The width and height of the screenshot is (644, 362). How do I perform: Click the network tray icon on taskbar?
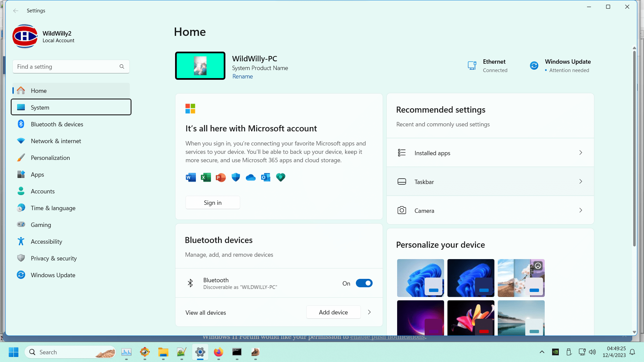point(582,352)
